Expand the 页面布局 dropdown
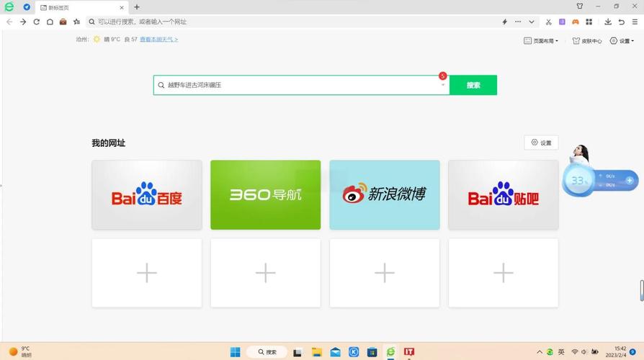 click(541, 40)
